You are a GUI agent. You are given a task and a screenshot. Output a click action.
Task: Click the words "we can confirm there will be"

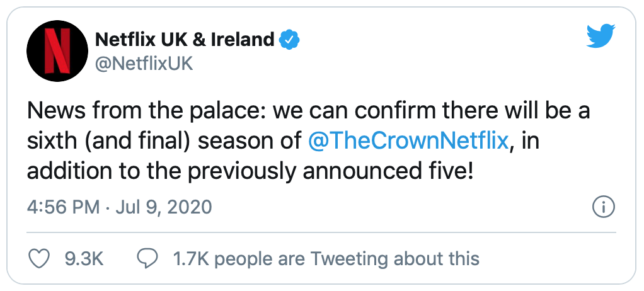[413, 111]
